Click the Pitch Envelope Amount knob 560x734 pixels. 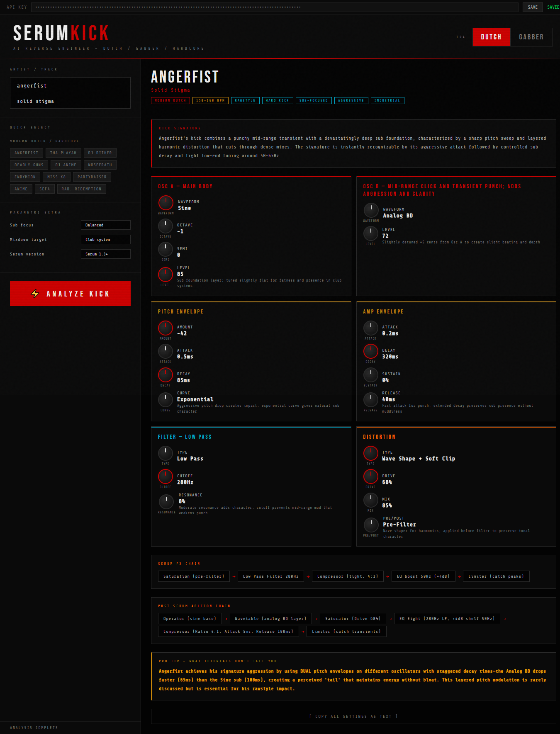click(166, 328)
